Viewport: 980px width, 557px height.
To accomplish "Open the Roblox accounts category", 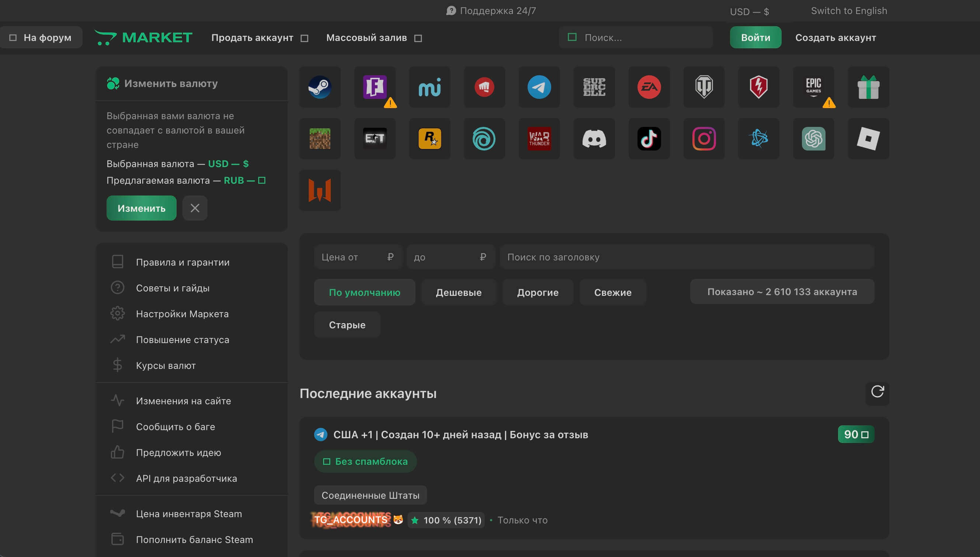I will coord(868,138).
